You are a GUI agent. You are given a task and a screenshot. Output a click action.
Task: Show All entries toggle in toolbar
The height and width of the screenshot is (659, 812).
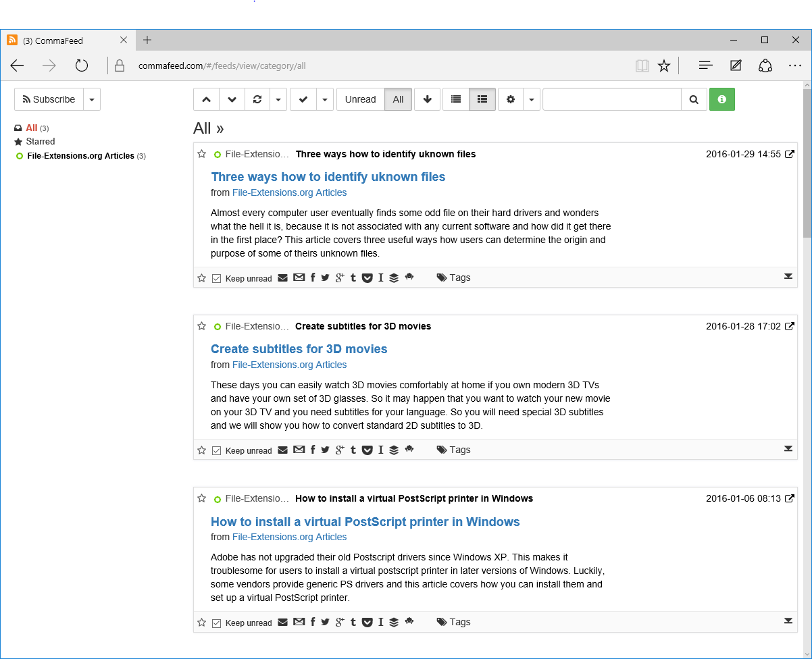398,99
